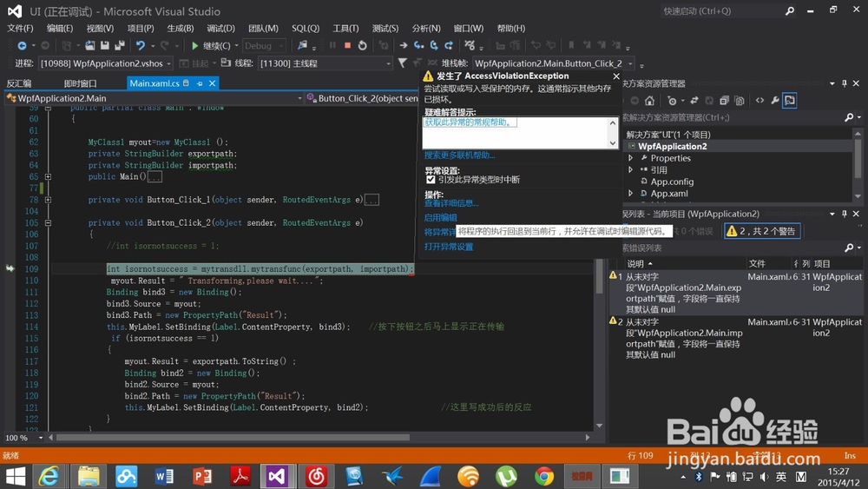Click '打开异常设置' open exception settings link
The width and height of the screenshot is (868, 489).
[449, 247]
